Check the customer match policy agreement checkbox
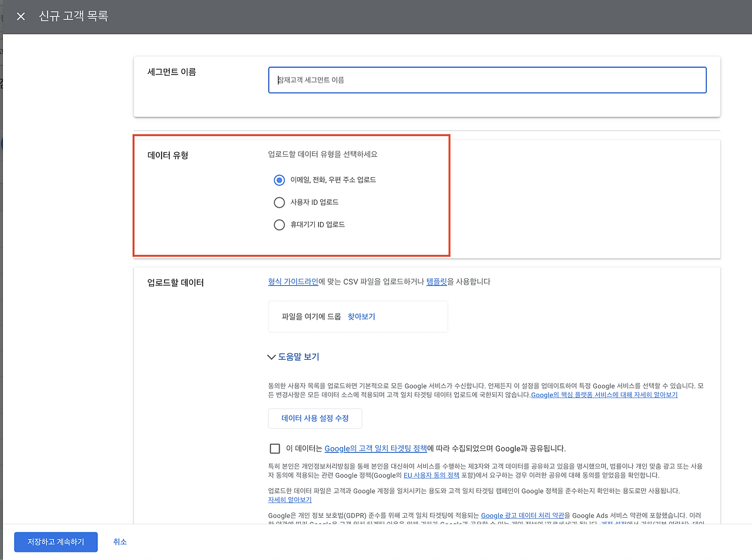752x560 pixels. [x=274, y=448]
